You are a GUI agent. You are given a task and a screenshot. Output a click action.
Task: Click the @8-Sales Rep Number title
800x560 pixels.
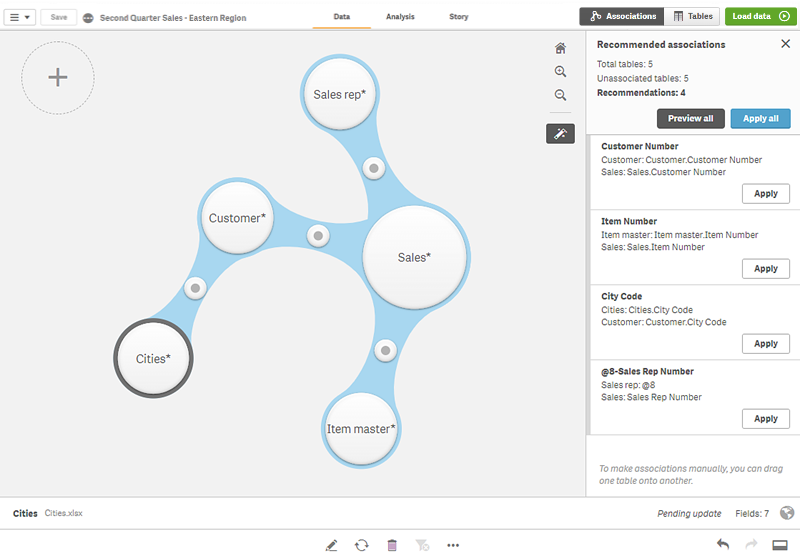(647, 371)
